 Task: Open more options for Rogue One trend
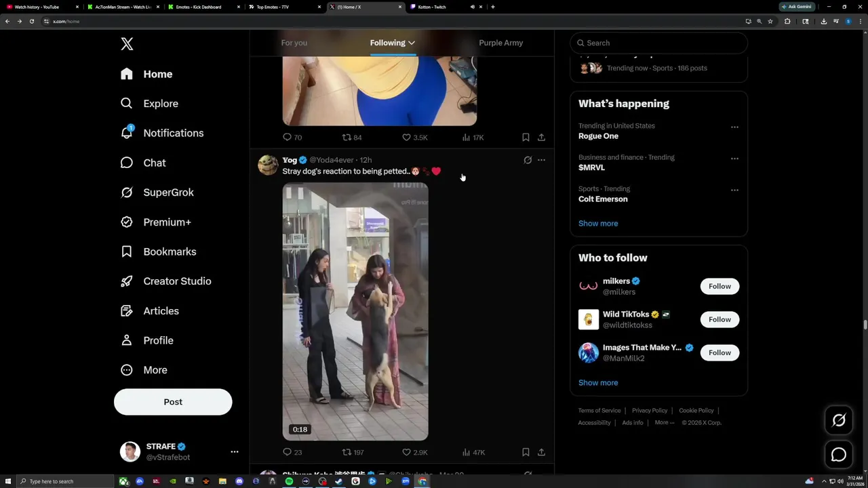pos(734,127)
